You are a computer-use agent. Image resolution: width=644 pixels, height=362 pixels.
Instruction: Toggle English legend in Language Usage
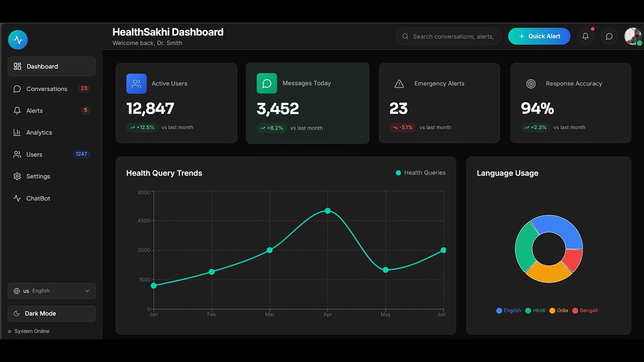coord(509,311)
